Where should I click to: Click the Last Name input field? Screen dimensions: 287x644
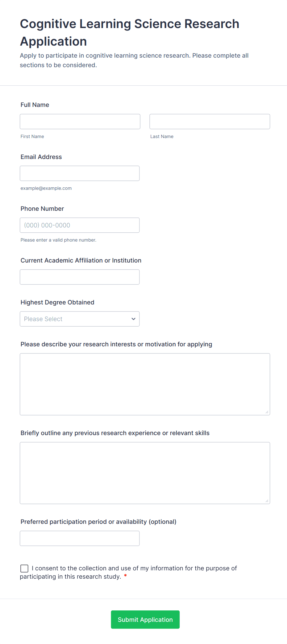pos(210,121)
